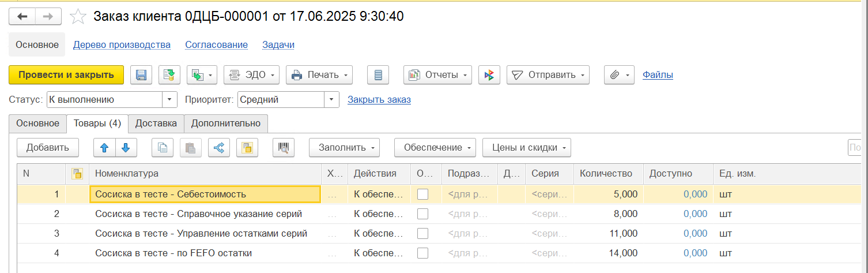Click the back navigation arrow
Viewport: 868px width, 273px height.
[x=22, y=17]
